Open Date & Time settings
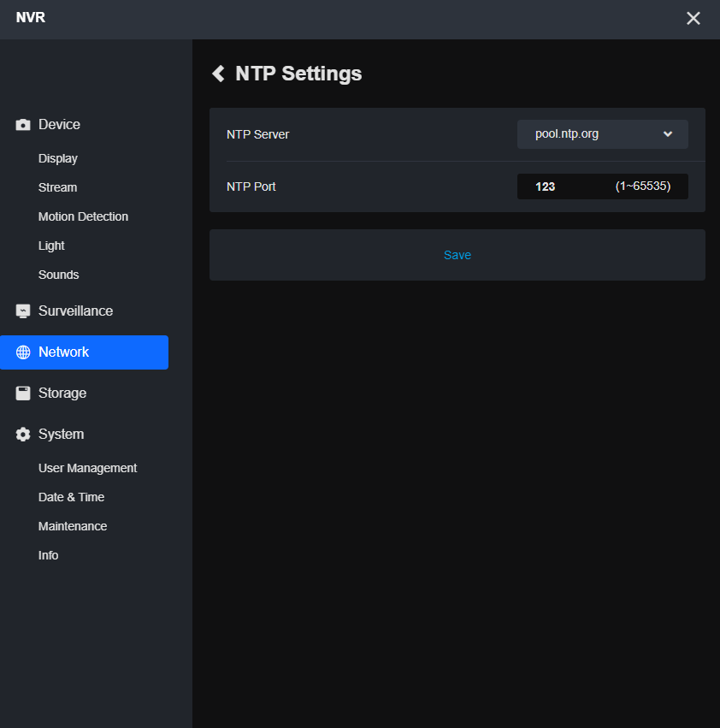Viewport: 720px width, 728px height. click(71, 497)
